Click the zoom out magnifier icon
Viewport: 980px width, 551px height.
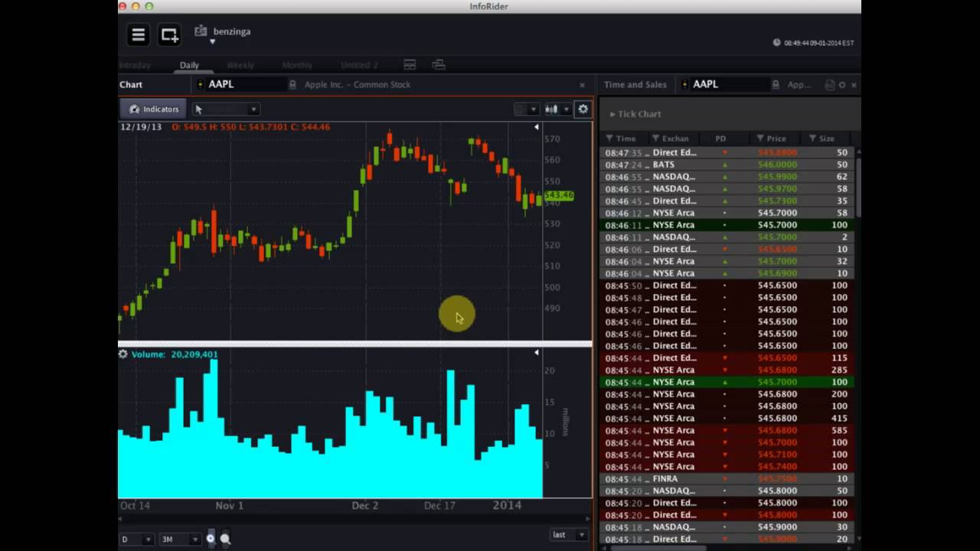click(225, 540)
